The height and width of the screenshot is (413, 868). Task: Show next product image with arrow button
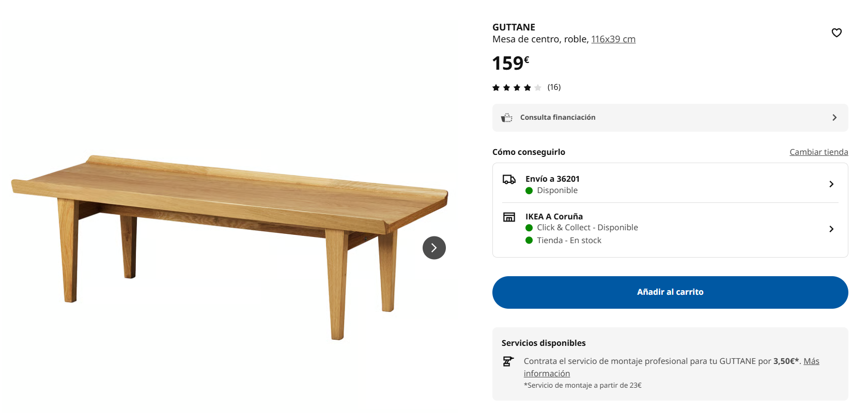coord(434,248)
